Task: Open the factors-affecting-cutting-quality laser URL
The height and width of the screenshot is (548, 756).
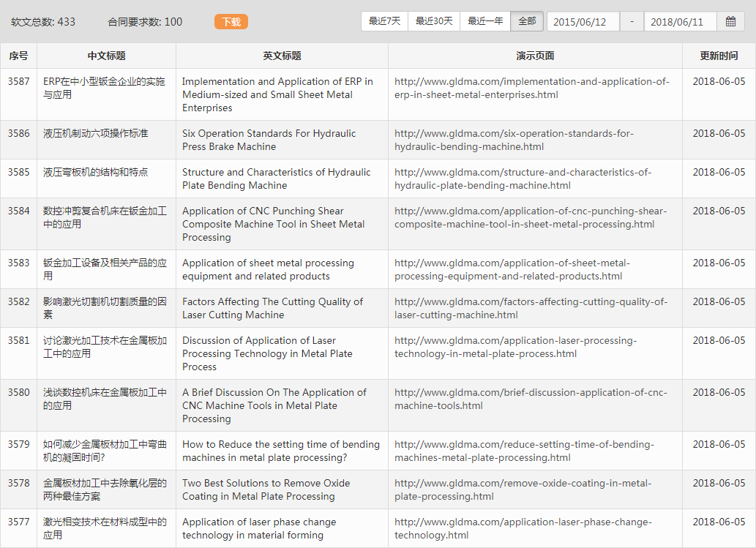Action: coord(531,308)
